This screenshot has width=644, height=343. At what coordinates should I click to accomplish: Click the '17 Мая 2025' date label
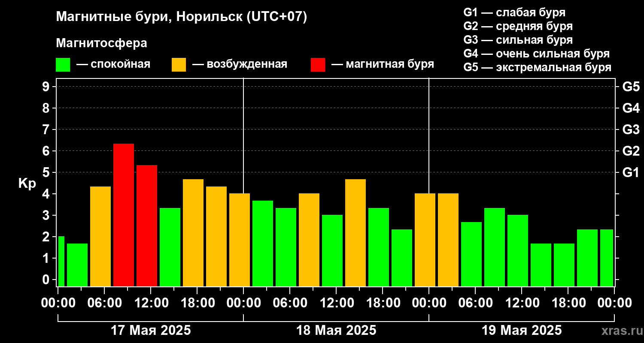[151, 330]
